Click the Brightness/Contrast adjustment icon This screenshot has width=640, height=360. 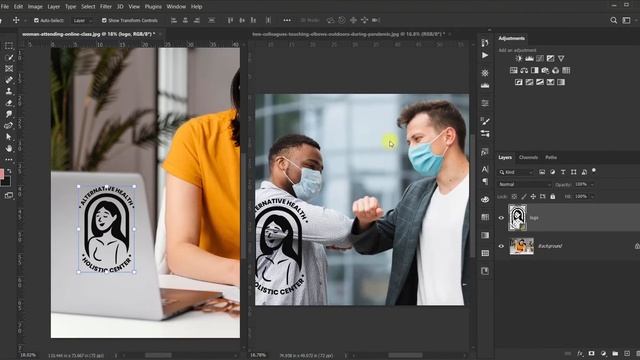point(519,59)
